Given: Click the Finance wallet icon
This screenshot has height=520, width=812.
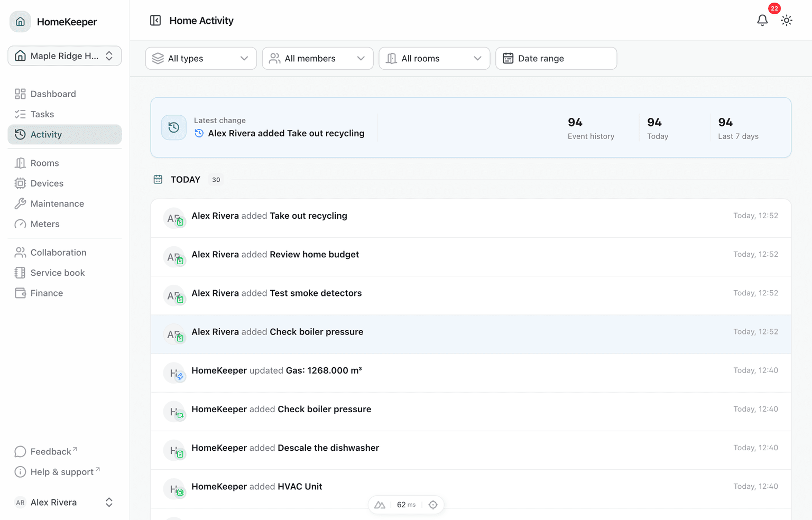Looking at the screenshot, I should coord(20,293).
